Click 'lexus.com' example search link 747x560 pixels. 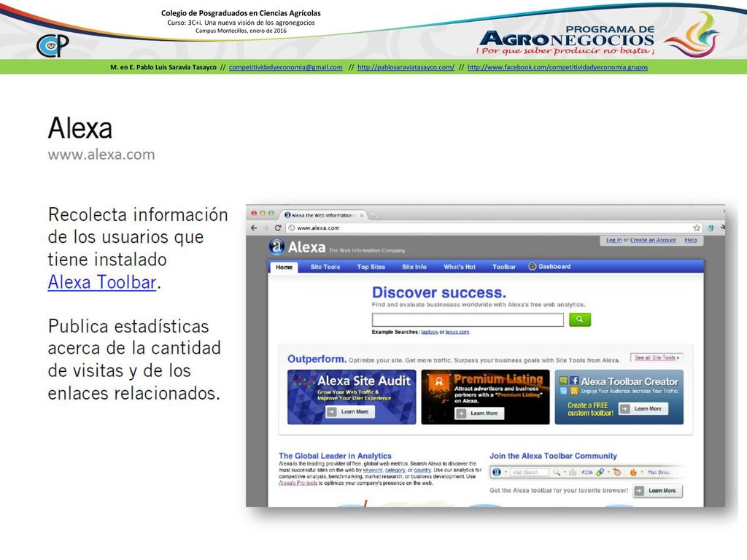(x=457, y=332)
